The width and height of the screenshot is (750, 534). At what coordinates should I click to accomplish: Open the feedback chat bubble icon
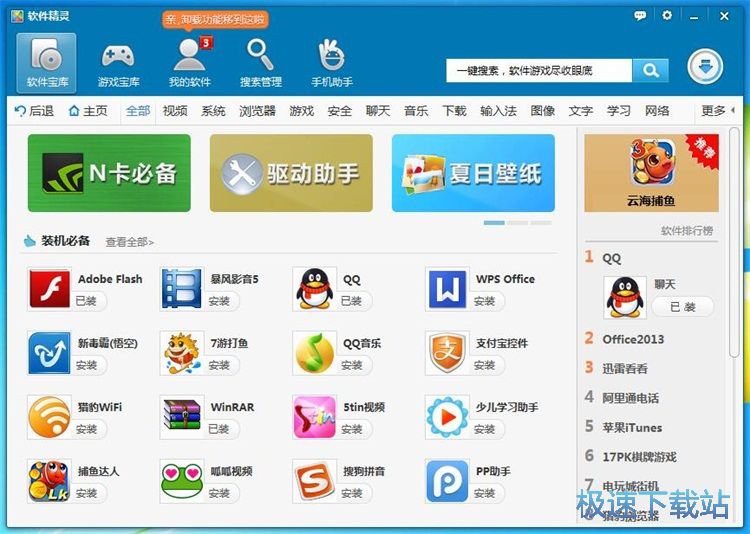(x=640, y=16)
